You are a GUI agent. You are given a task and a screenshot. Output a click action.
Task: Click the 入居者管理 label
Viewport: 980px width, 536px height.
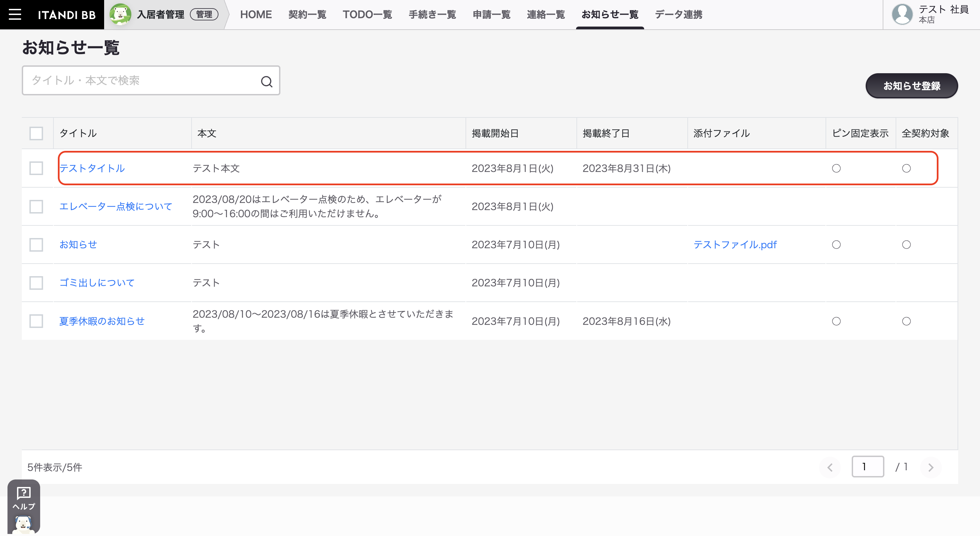161,14
